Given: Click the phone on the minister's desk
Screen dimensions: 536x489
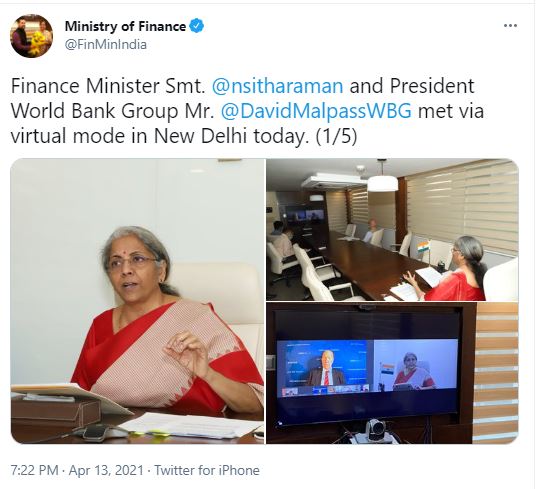Looking at the screenshot, I should coord(93,431).
